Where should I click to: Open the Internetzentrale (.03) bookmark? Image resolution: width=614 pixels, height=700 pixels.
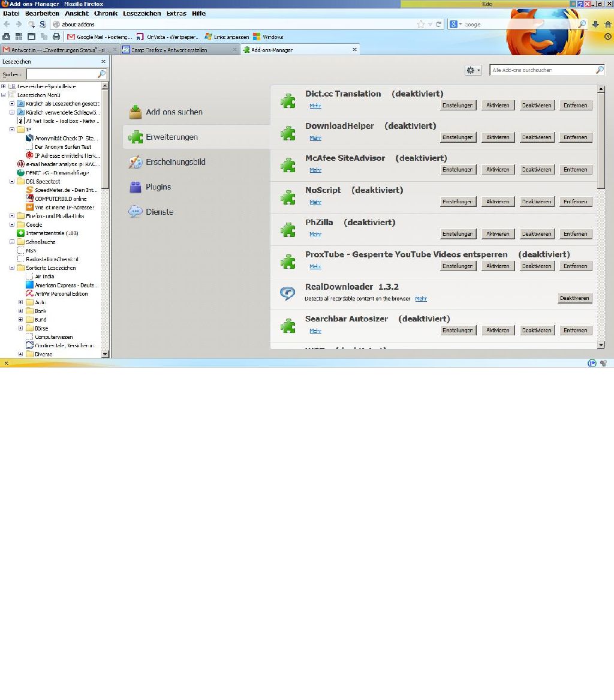tap(47, 233)
